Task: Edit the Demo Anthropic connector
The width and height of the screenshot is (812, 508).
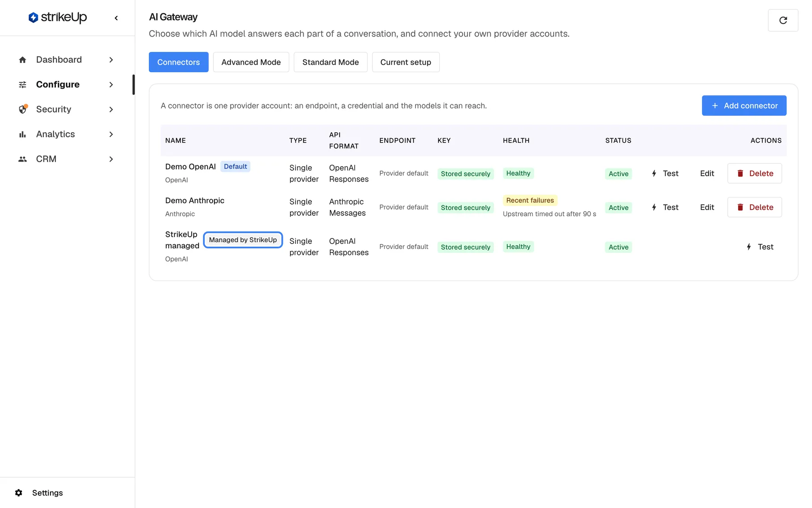Action: click(x=707, y=207)
